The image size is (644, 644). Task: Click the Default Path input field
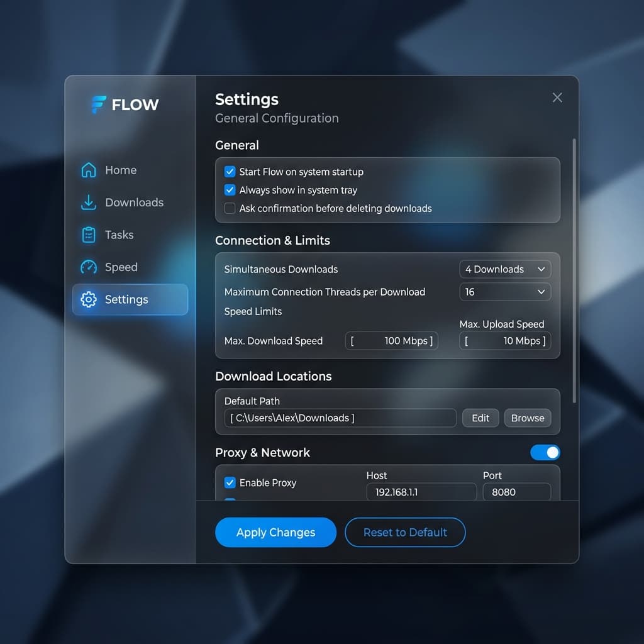(340, 418)
